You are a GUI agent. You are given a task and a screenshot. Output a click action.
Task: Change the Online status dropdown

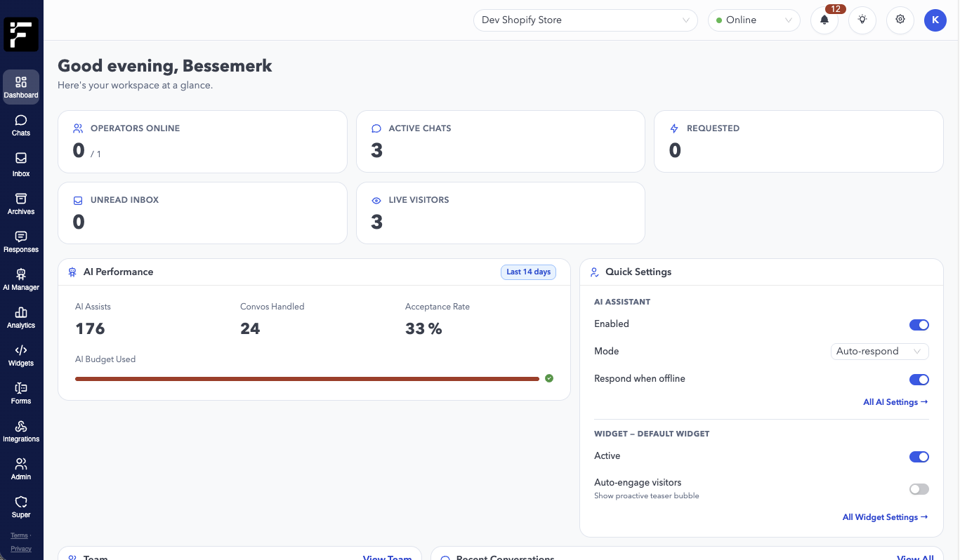[754, 20]
